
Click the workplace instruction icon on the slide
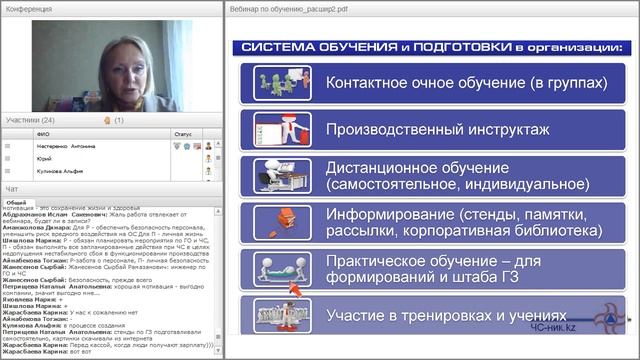point(282,129)
